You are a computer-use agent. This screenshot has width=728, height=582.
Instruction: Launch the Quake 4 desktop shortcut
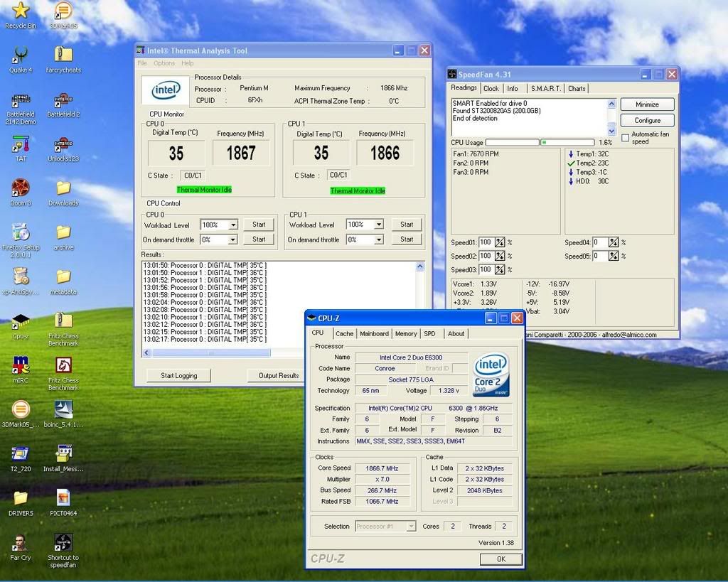21,60
